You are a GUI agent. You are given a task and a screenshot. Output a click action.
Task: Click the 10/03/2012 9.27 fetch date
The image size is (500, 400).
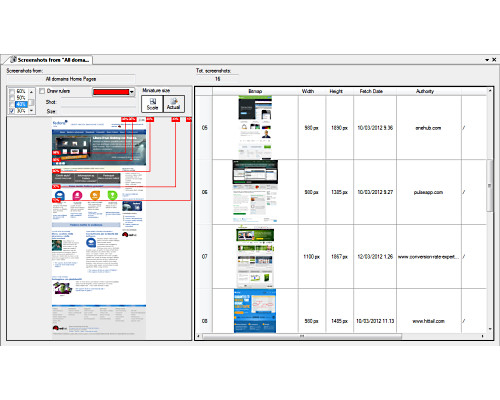click(375, 192)
